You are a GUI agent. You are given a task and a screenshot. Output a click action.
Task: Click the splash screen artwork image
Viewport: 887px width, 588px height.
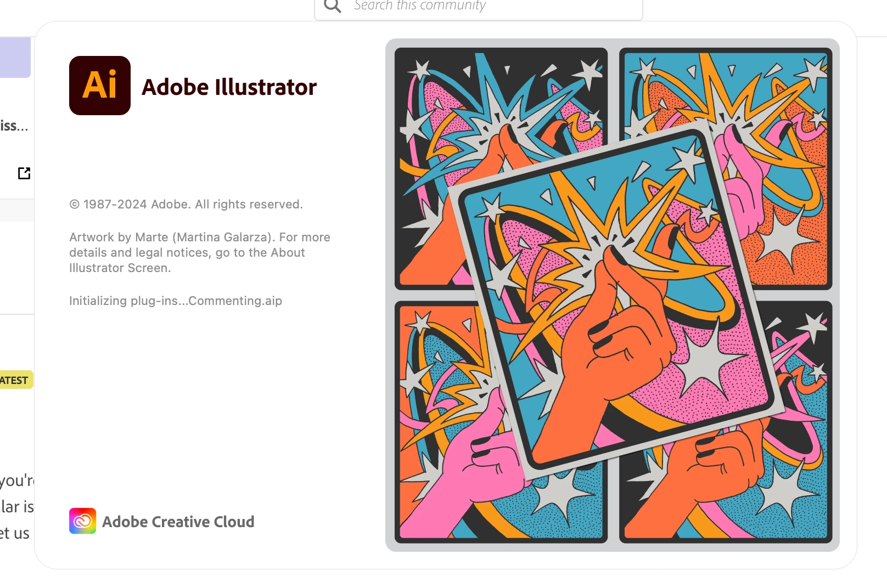613,295
